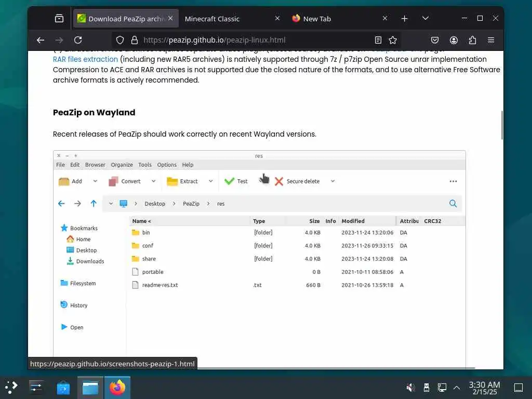Expand the dropdown arrow beside Extract

pos(211,181)
